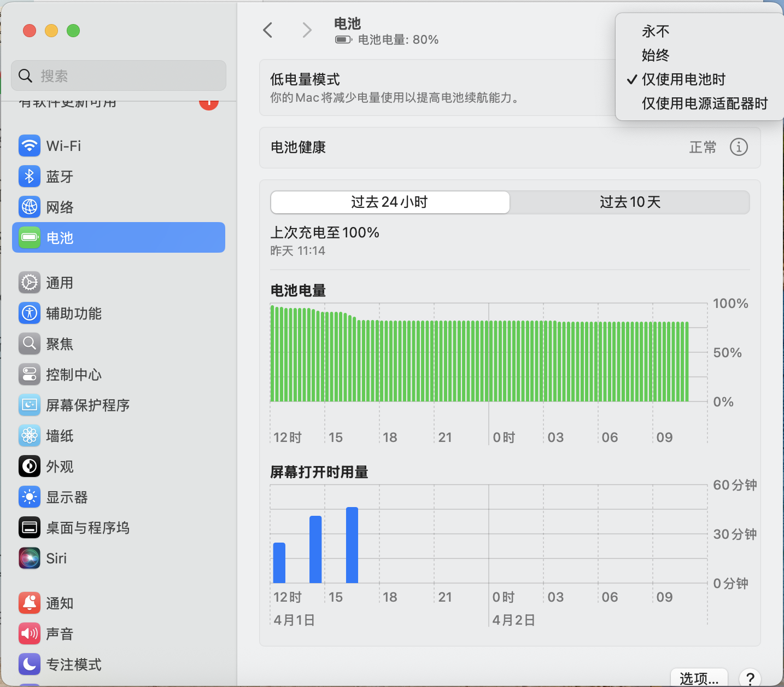The image size is (784, 687).
Task: Click the Siri icon in sidebar
Action: 30,558
